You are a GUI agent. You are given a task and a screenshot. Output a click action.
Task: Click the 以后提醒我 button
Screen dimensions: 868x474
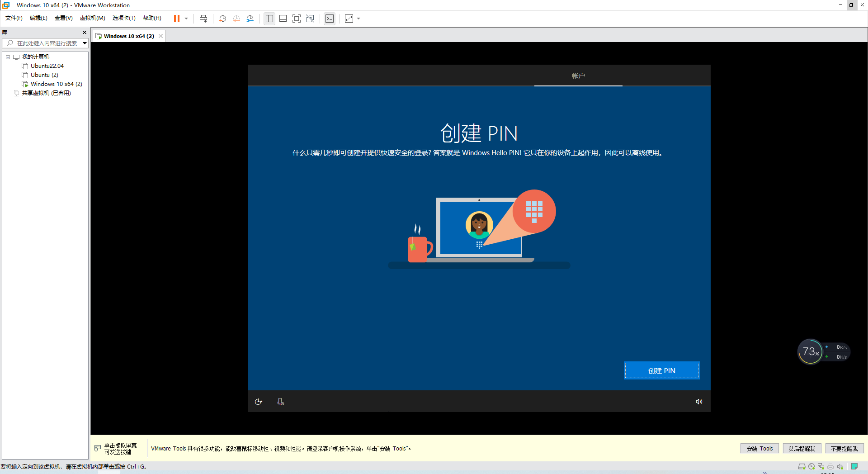[802, 449]
